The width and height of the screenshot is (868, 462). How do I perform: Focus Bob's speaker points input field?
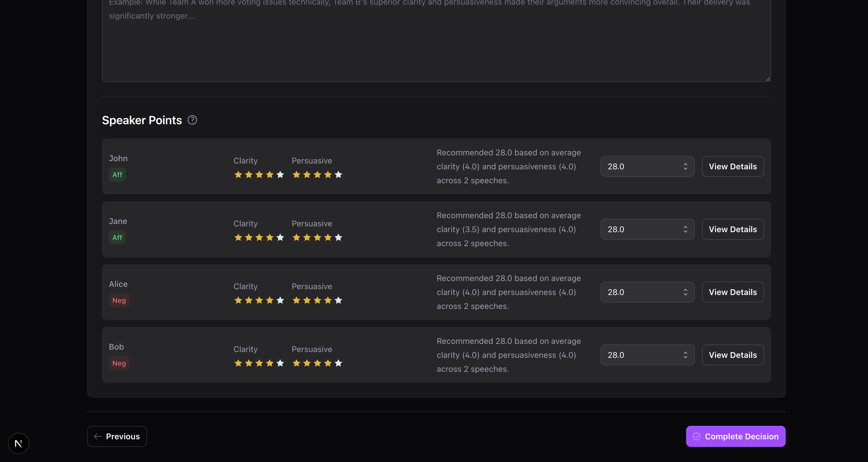(x=640, y=355)
